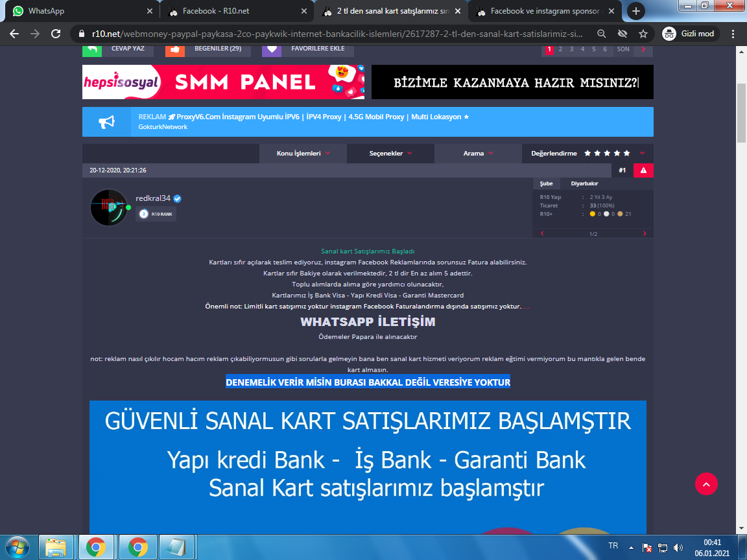
Task: Expand the Değerlendirme rating dropdown arrow
Action: [642, 154]
